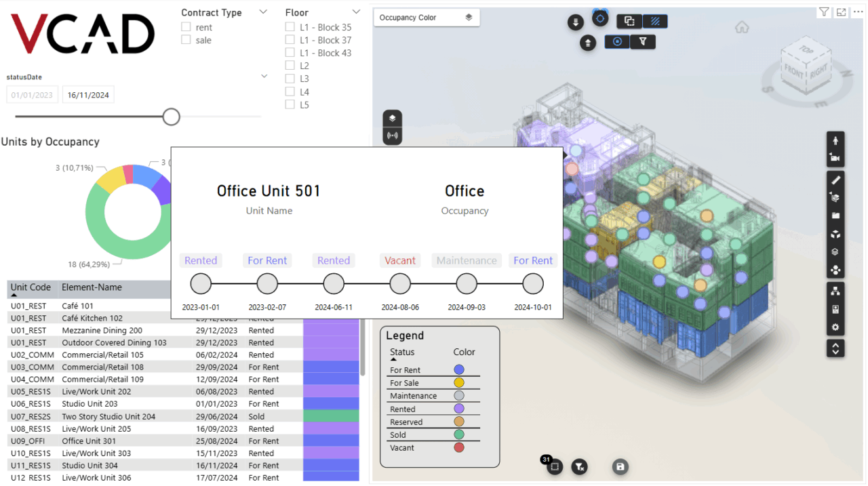This screenshot has width=868, height=486.
Task: Expand the statusDate slicer chevron
Action: pyautogui.click(x=264, y=77)
